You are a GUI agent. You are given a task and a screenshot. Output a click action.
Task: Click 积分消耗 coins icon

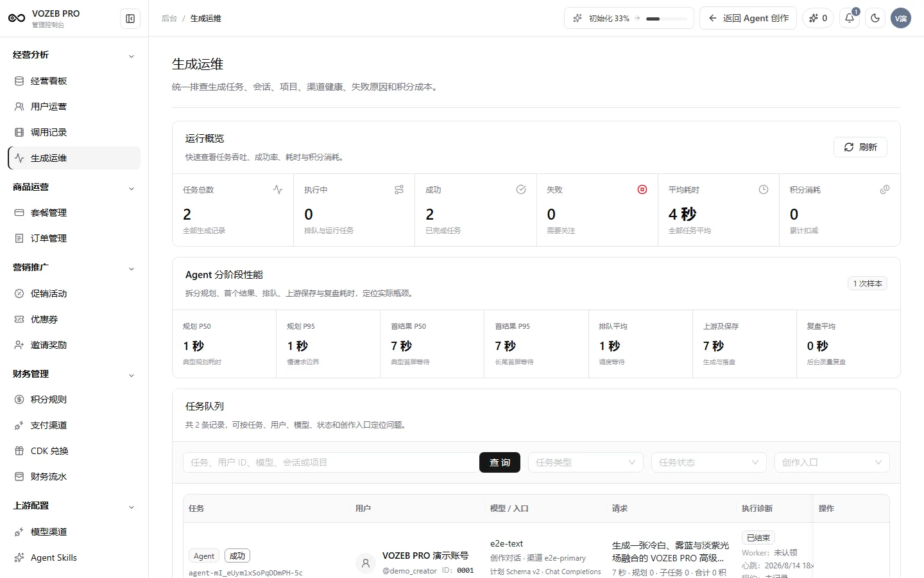(x=885, y=189)
